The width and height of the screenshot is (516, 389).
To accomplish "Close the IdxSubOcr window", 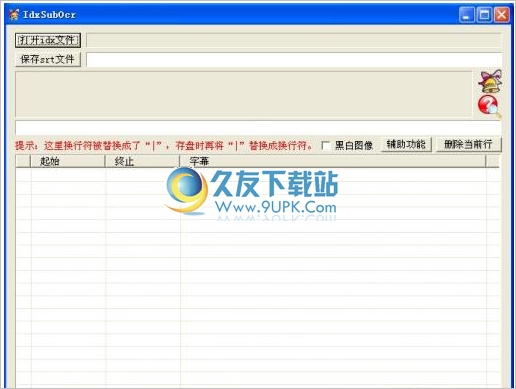I will 502,15.
